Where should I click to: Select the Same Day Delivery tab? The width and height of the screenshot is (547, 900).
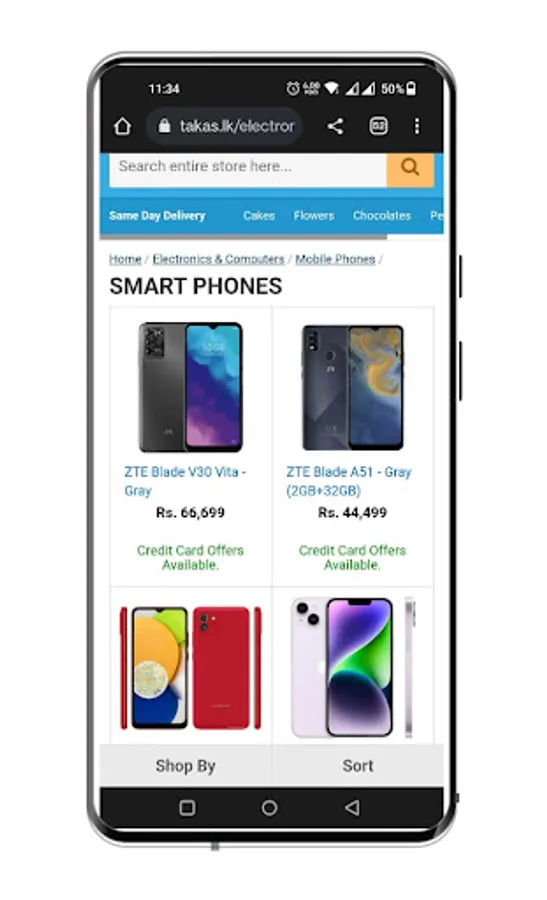[x=157, y=216]
